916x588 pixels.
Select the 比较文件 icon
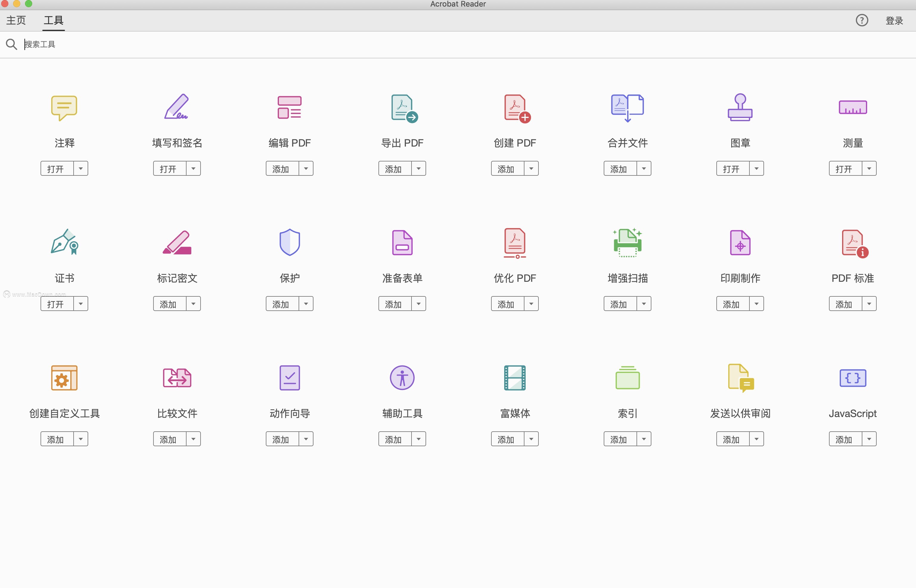[x=177, y=378]
